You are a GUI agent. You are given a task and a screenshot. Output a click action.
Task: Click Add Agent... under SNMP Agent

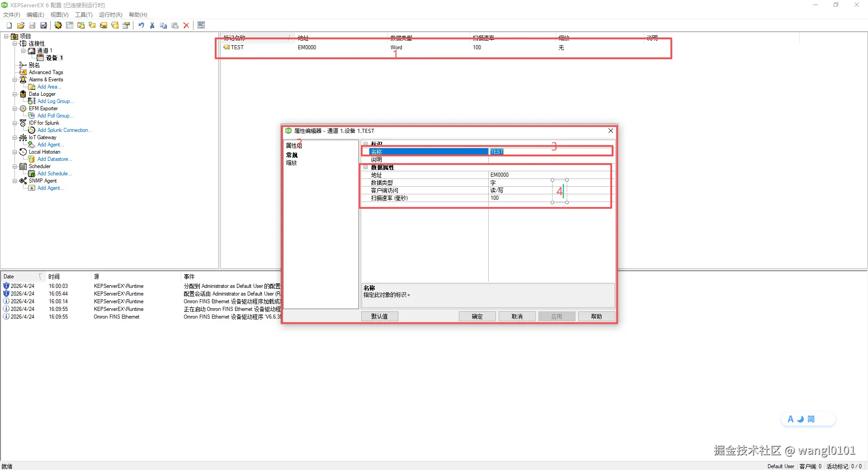click(x=50, y=188)
